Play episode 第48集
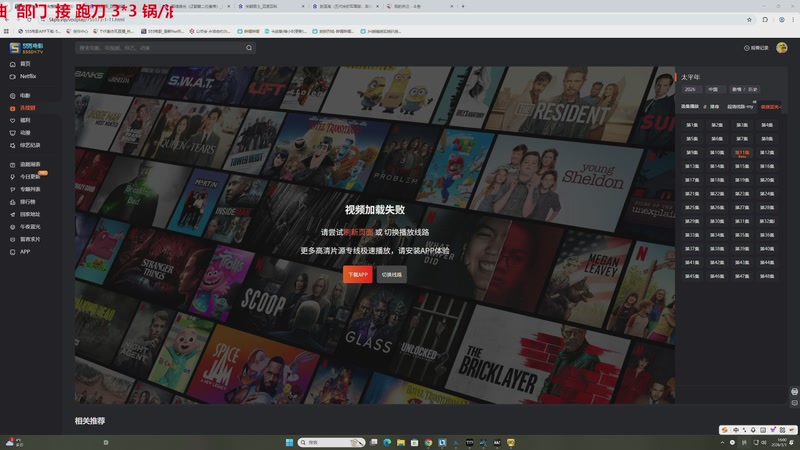This screenshot has width=800, height=450. click(767, 277)
